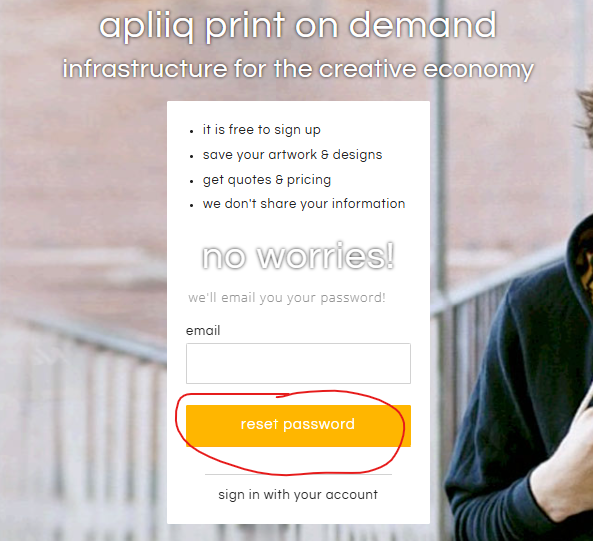593x541 pixels.
Task: Click the orange reset password button
Action: pyautogui.click(x=298, y=426)
